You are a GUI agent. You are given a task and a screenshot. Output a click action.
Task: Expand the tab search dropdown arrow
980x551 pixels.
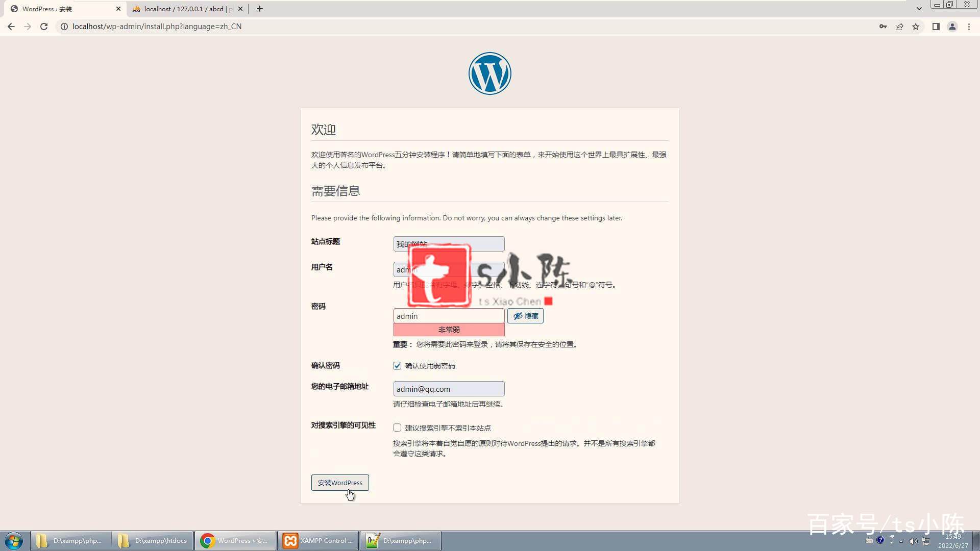pyautogui.click(x=919, y=9)
